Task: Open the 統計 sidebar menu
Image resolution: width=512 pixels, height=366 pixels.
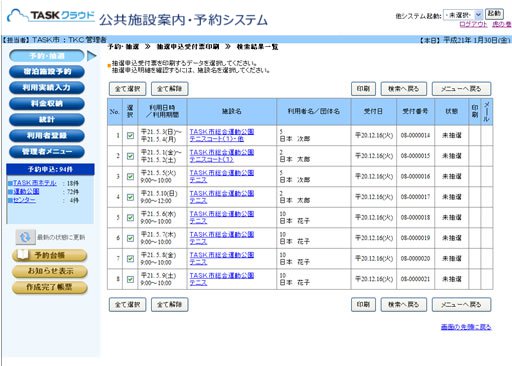Action: tap(47, 119)
